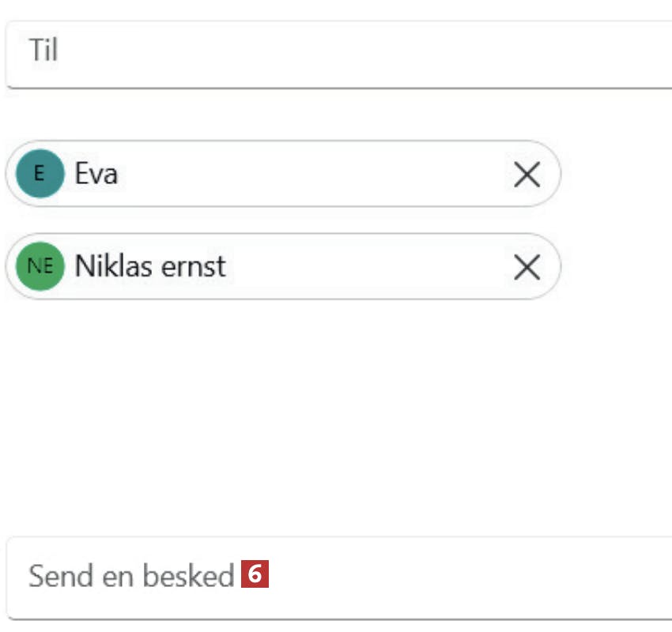Click empty space inside Eva's chip
This screenshot has height=632, width=672.
pos(316,174)
